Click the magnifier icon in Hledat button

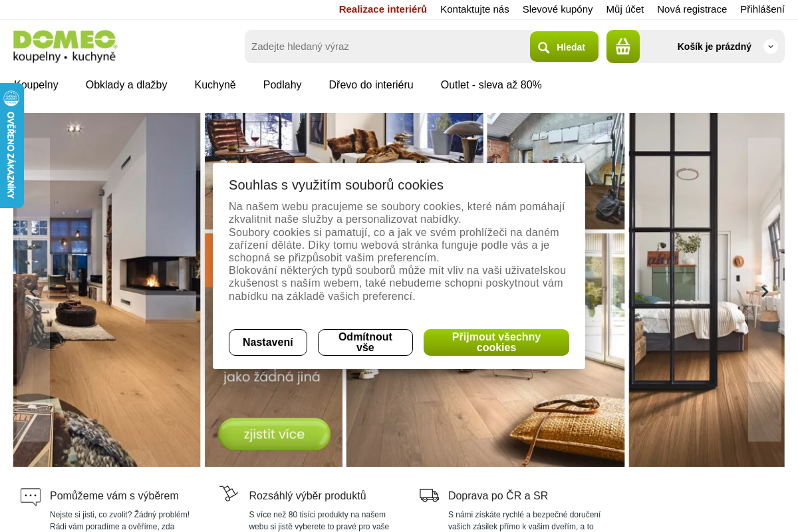coord(544,47)
